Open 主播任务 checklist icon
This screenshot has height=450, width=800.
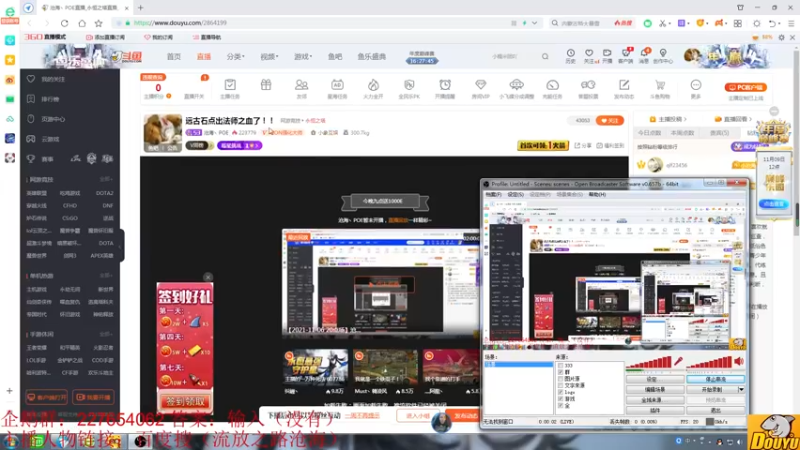(x=230, y=85)
